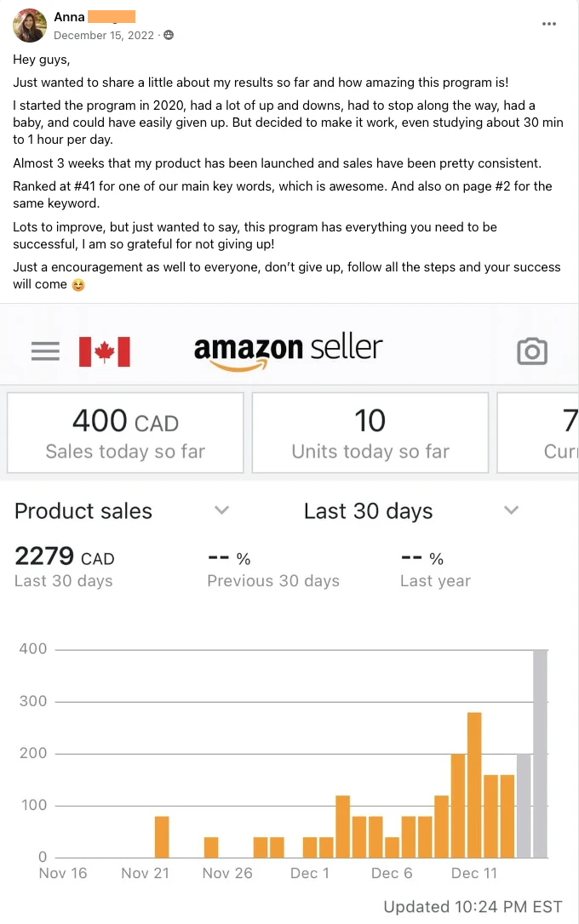Select the Product sales metric label
This screenshot has height=924, width=579.
pyautogui.click(x=83, y=511)
